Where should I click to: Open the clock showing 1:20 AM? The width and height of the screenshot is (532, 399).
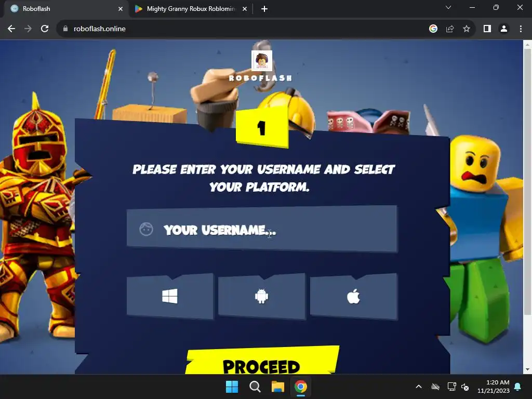494,387
